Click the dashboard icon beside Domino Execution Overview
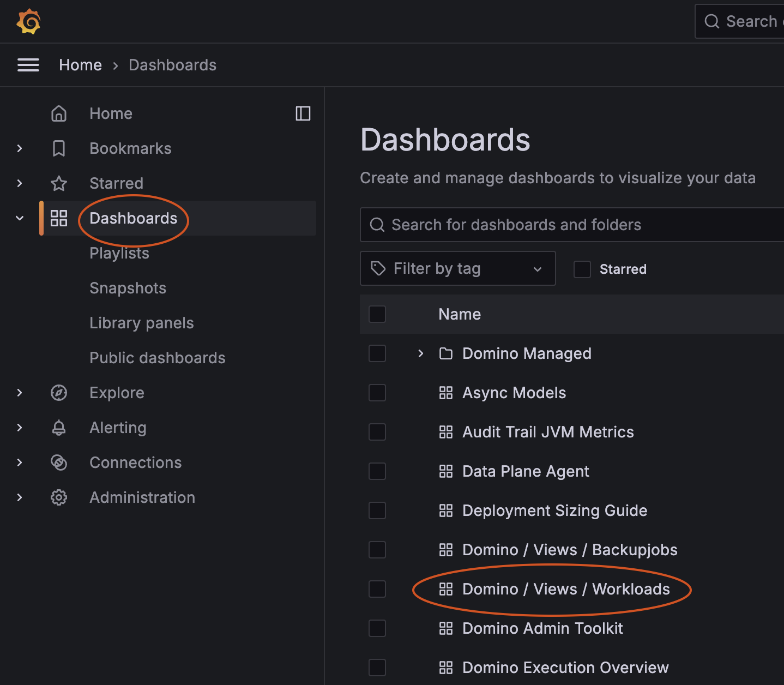Screen dimensions: 784x685 (446, 668)
